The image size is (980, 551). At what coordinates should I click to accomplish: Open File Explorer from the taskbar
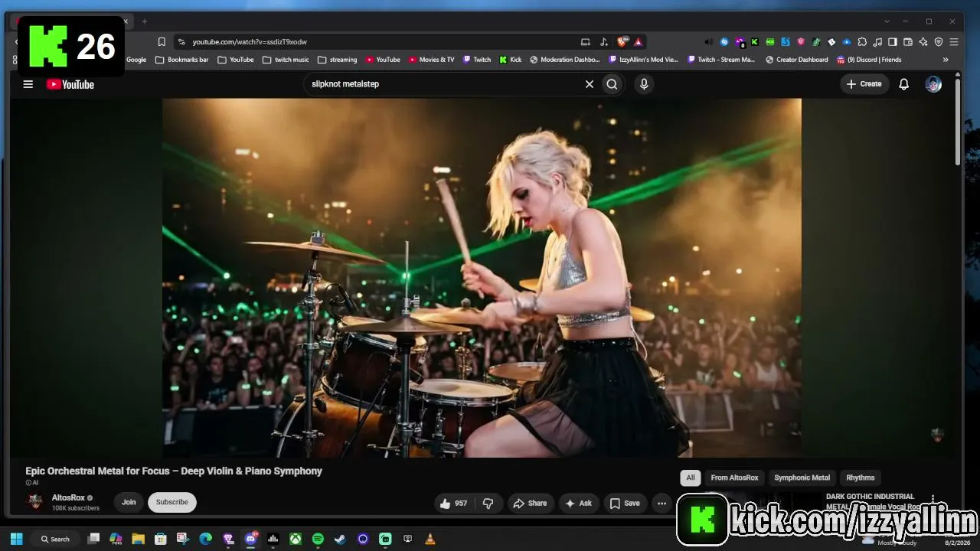(x=139, y=539)
